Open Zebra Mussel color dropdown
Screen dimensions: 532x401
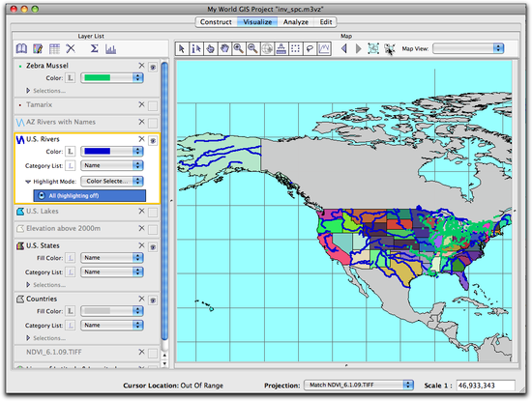(112, 77)
